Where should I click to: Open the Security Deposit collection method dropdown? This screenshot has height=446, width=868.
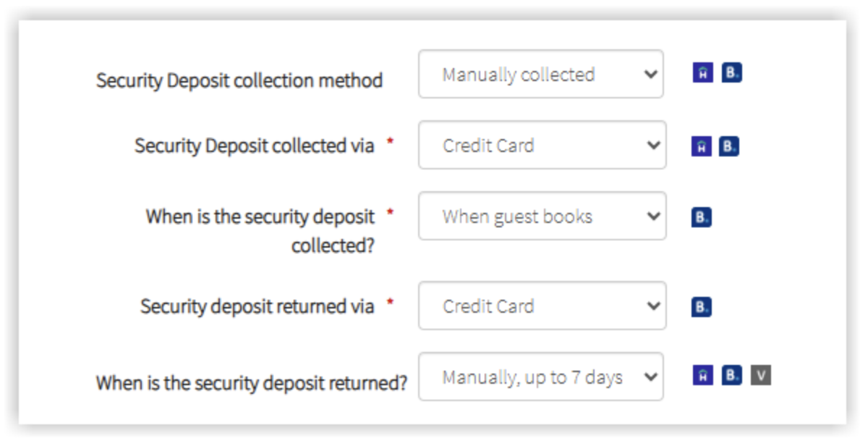pos(540,73)
